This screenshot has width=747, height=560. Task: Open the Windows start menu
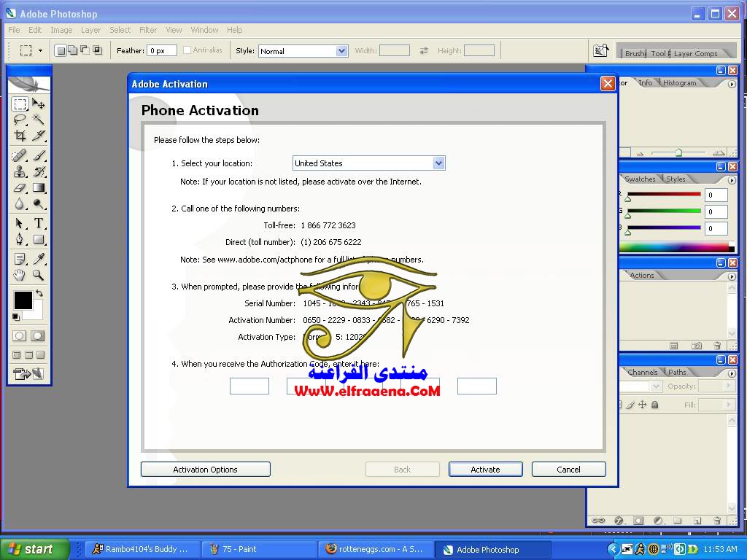[34, 550]
